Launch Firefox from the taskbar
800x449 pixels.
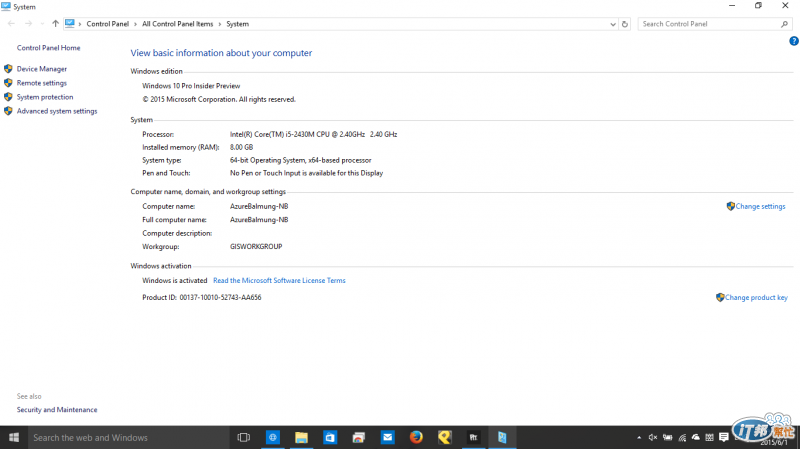click(x=416, y=437)
